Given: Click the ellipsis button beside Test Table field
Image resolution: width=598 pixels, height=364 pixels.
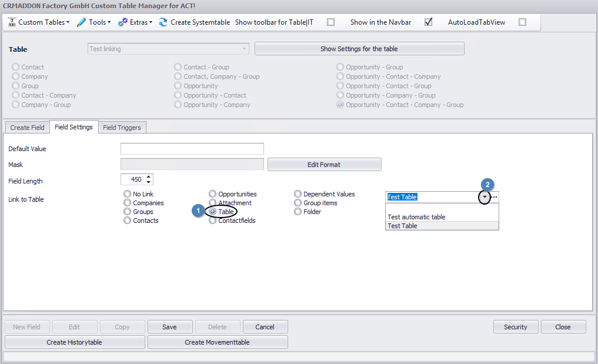Looking at the screenshot, I should click(494, 197).
